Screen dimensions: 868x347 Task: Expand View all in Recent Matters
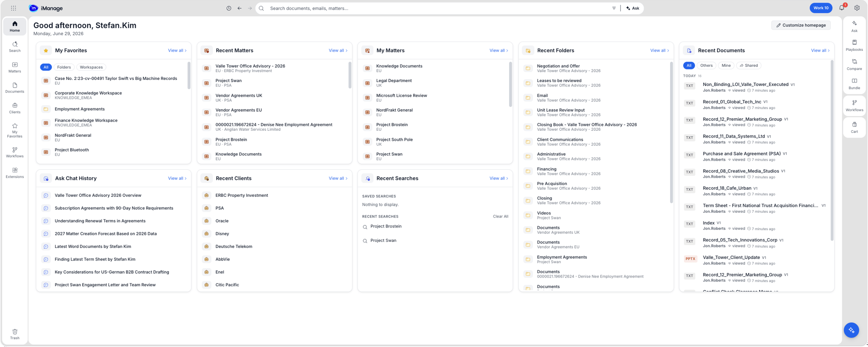click(338, 50)
